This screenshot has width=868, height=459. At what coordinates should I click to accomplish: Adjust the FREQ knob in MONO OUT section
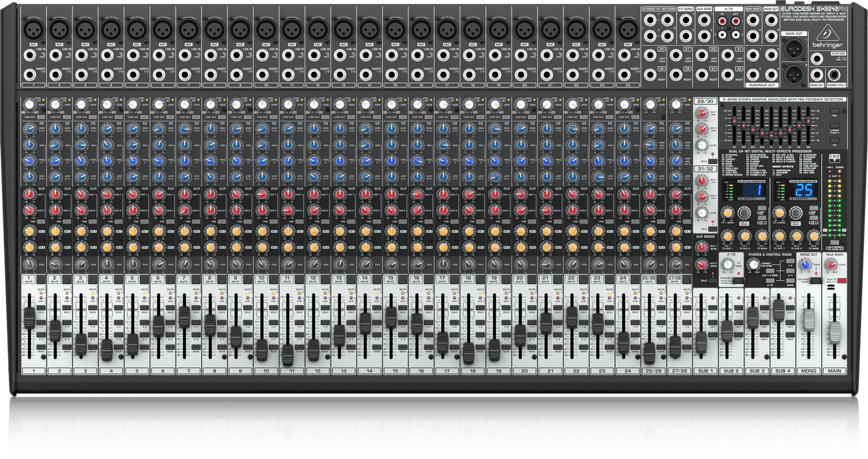806,264
